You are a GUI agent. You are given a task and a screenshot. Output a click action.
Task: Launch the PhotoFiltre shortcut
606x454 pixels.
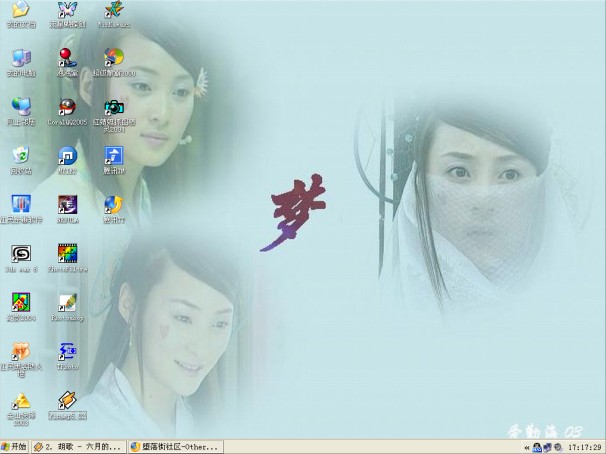[x=67, y=253]
